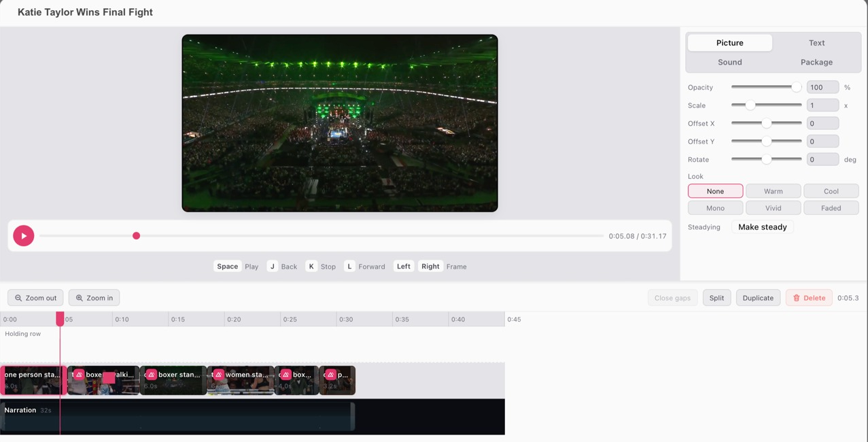Click the 0:30 mark on timeline ruler
Screen dimensions: 868x442
tap(346, 319)
